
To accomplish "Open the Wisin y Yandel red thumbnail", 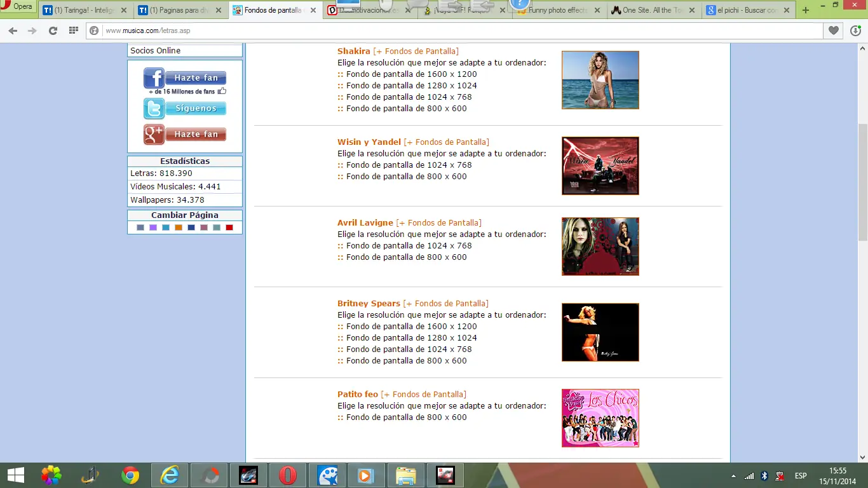I will tap(600, 166).
